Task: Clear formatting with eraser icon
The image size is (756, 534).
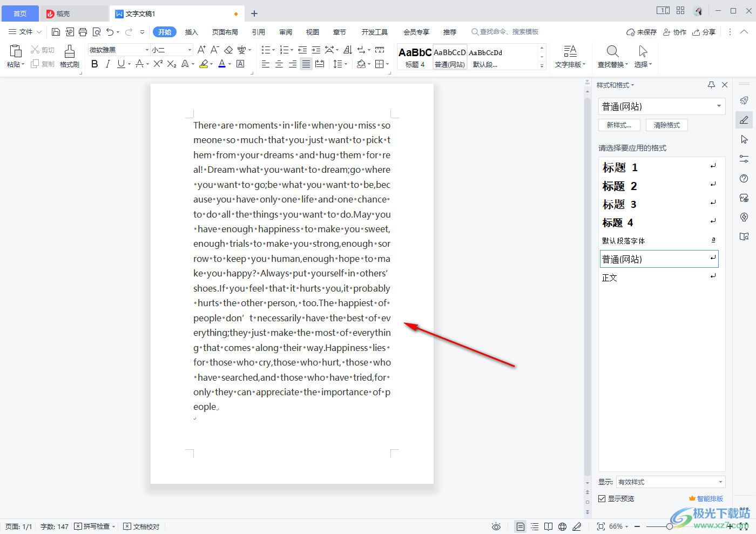Action: (228, 50)
